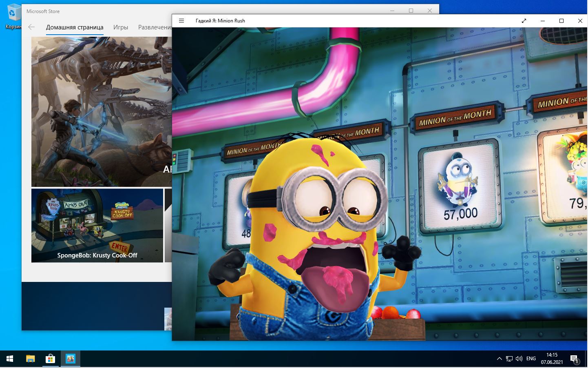Switch to the Игры tab in Microsoft Store
The width and height of the screenshot is (588, 368).
121,27
